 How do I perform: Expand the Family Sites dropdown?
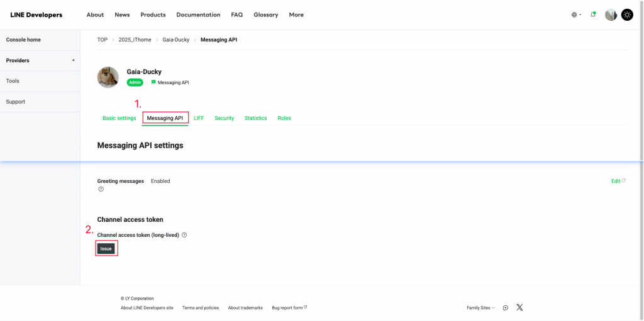pos(480,308)
